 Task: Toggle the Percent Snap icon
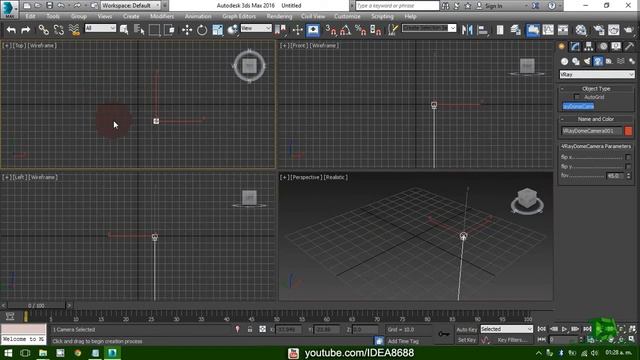click(x=360, y=30)
